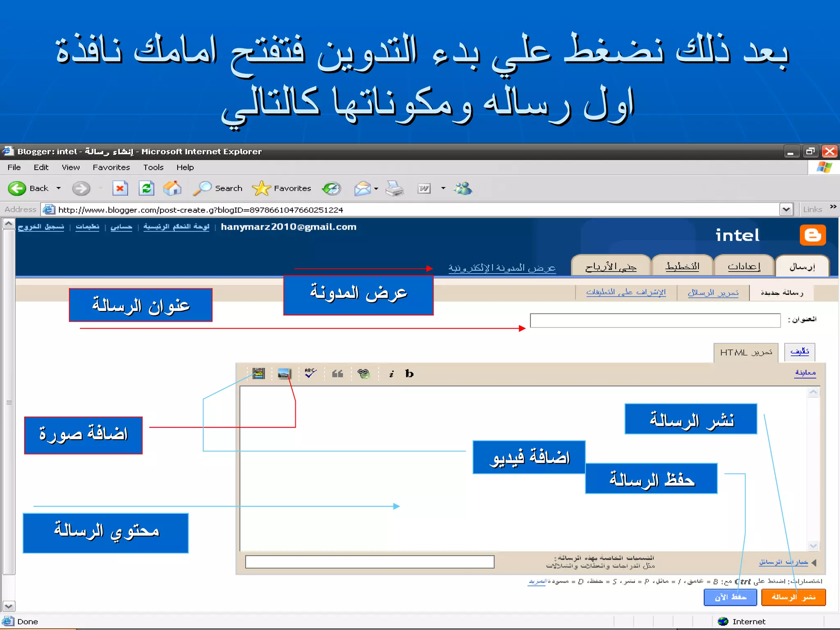840x630 pixels.
Task: Open حسابي my account link
Action: tap(121, 227)
